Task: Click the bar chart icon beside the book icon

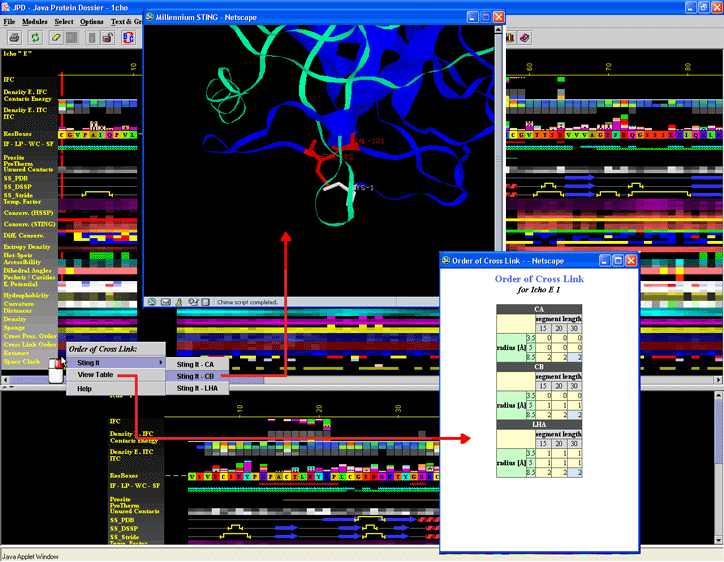Action: coord(511,37)
